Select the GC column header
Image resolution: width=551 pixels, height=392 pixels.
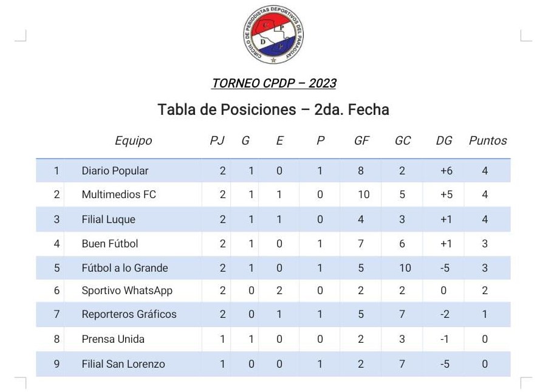(x=402, y=140)
